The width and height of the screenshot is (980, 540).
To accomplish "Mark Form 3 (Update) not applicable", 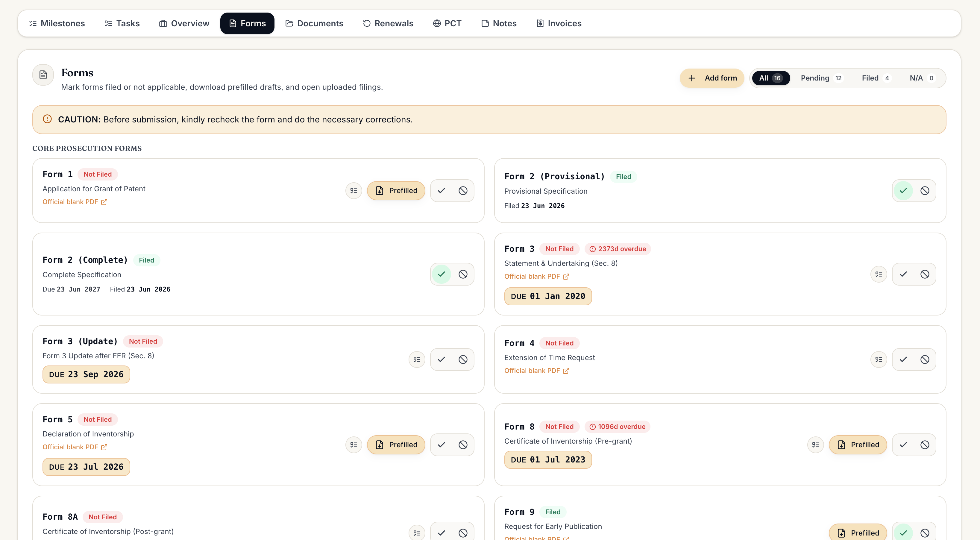I will 463,359.
